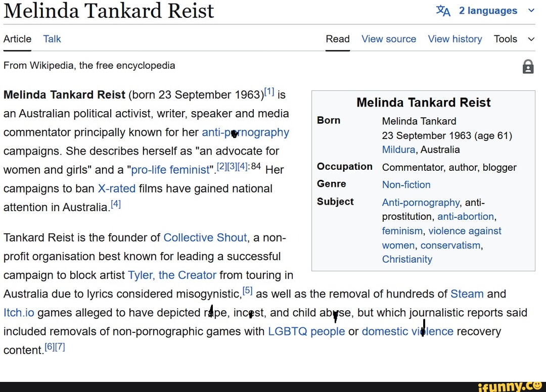Screen dimensions: 546x392
Task: Open the Mildura link in the infobox
Action: tap(398, 150)
